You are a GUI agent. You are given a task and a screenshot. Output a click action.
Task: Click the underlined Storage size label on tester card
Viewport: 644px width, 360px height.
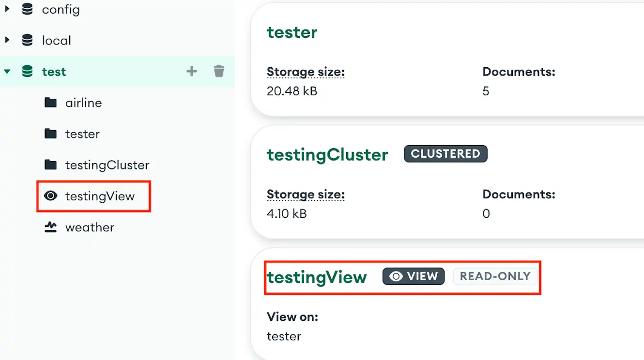pos(306,72)
